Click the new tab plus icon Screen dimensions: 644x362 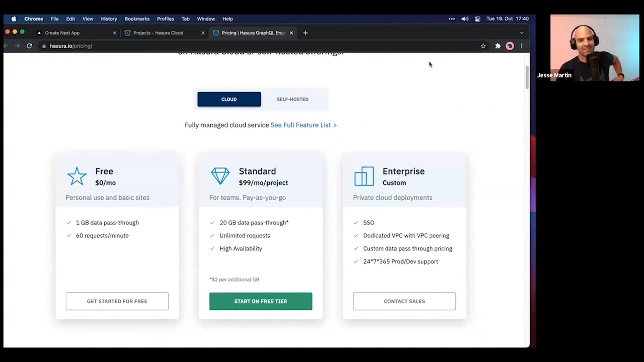pyautogui.click(x=305, y=33)
